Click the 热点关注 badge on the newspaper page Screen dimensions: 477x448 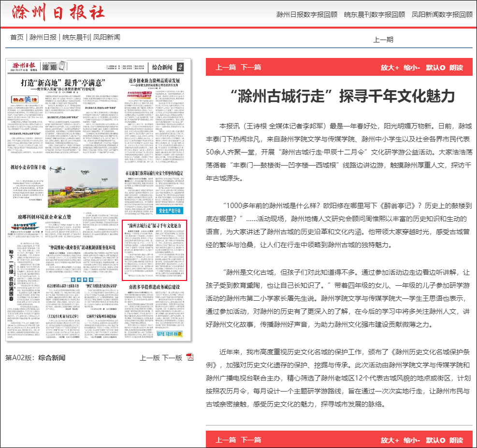pyautogui.click(x=25, y=99)
